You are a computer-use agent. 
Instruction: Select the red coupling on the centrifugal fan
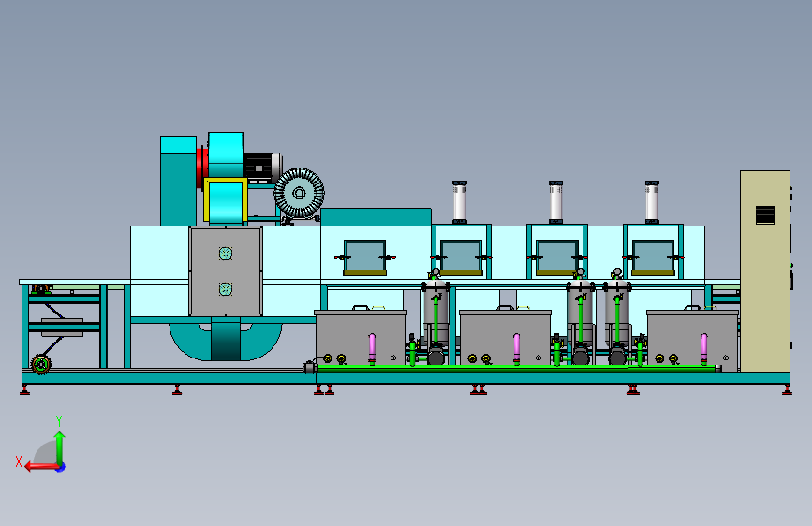[202, 168]
